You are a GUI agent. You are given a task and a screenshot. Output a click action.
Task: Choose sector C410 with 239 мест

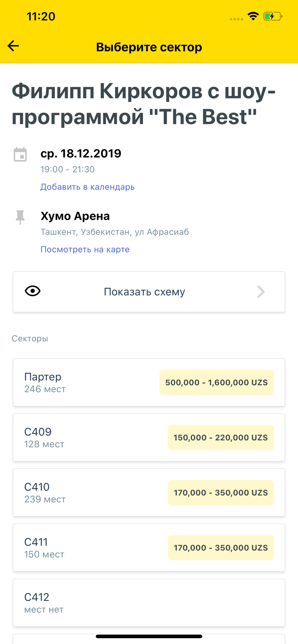pyautogui.click(x=149, y=492)
